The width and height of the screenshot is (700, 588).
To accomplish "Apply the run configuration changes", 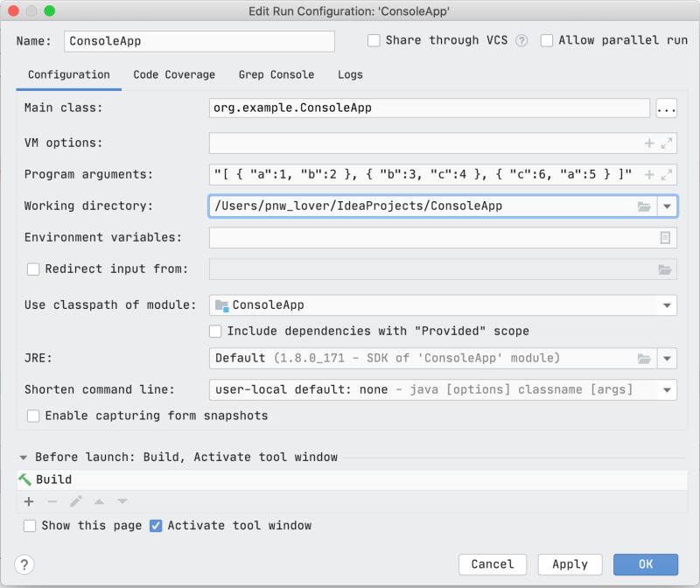I will click(x=570, y=564).
